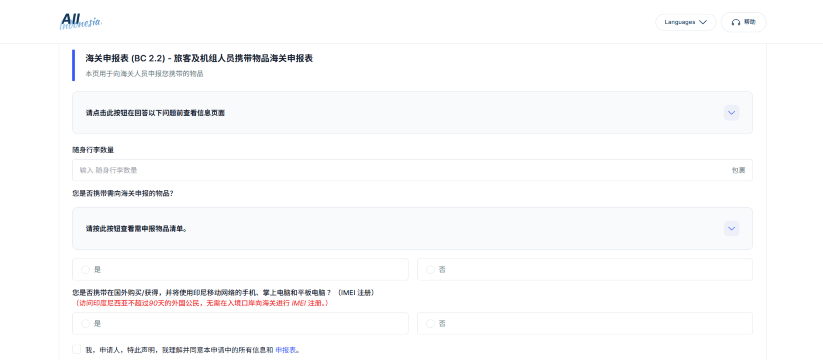Viewport: 823px width, 360px height.
Task: Click the 您是否携带在国外购买/获得 question text
Action: (x=223, y=292)
